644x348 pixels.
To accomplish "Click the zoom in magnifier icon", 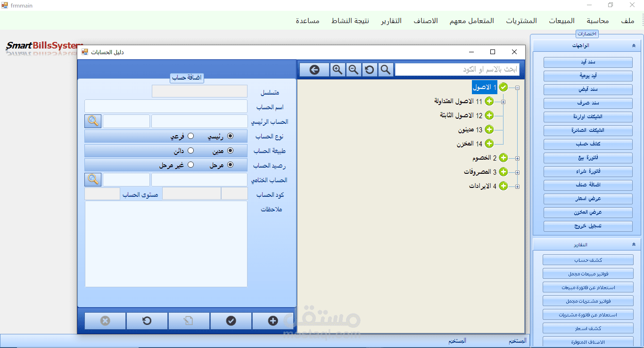I will click(337, 70).
